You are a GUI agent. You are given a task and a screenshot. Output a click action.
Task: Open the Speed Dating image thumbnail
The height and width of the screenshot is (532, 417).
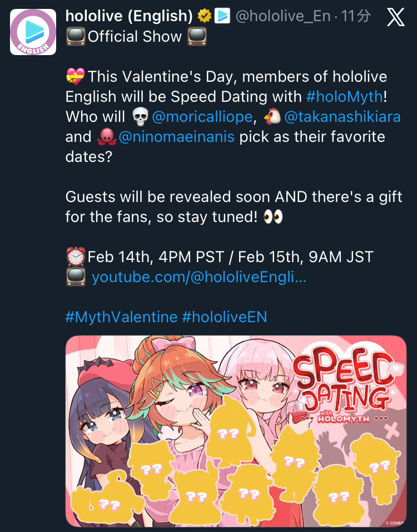[236, 431]
